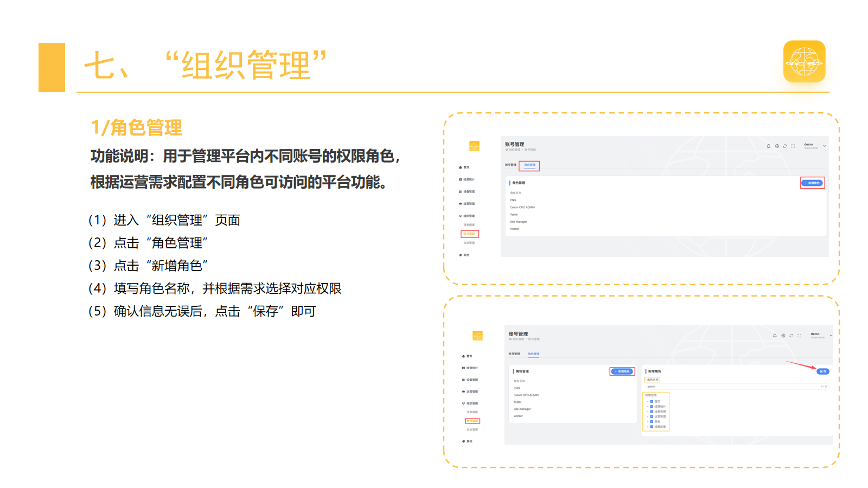This screenshot has width=868, height=488.
Task: Click the role name field containing admin
Action: coord(737,387)
